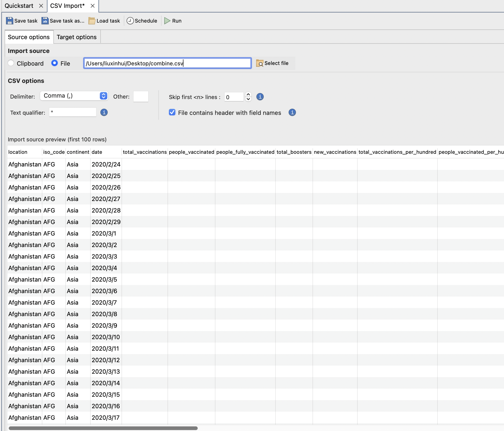This screenshot has height=431, width=504.
Task: Click info icon beside Skip lines field
Action: point(260,97)
